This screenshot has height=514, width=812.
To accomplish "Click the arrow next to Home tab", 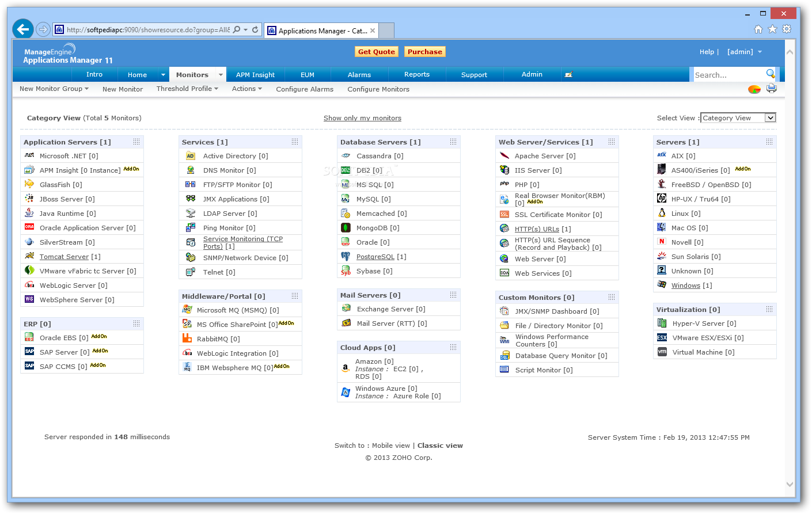I will coord(163,75).
